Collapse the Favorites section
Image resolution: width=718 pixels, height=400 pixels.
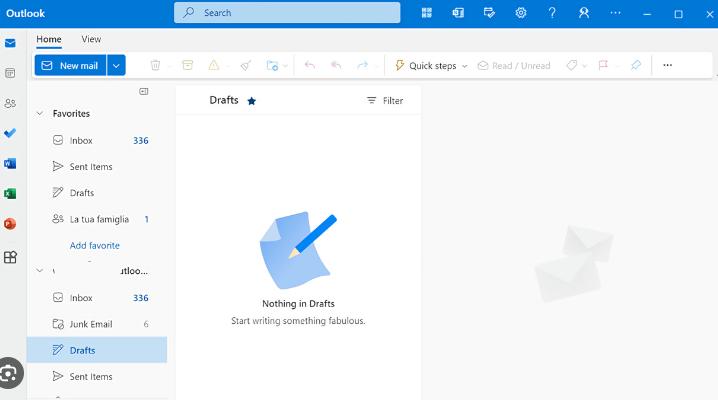click(40, 114)
